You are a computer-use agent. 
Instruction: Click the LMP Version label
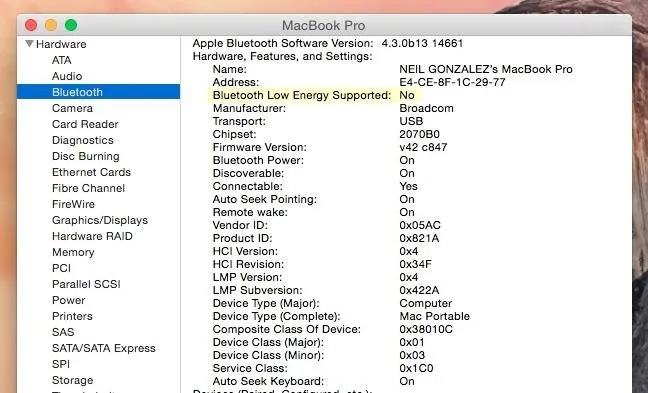[247, 277]
